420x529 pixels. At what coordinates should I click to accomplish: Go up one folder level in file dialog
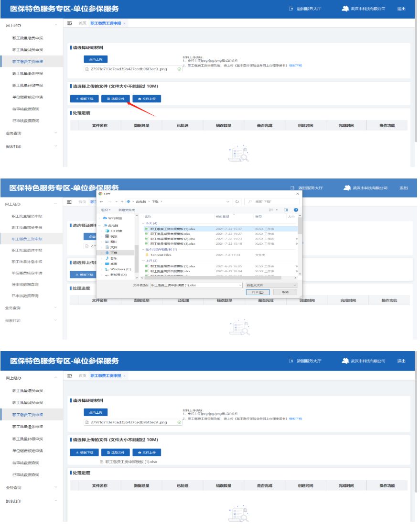[x=122, y=202]
